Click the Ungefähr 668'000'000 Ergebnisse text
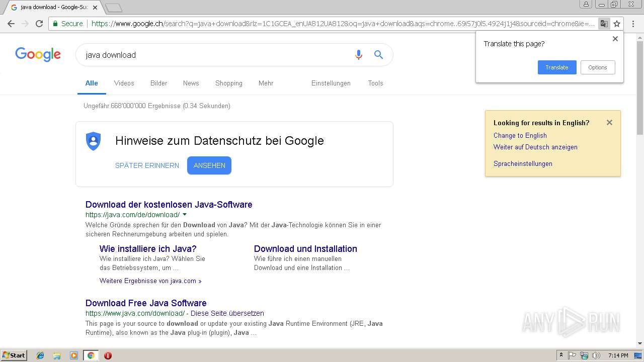644x362 pixels. [x=157, y=106]
